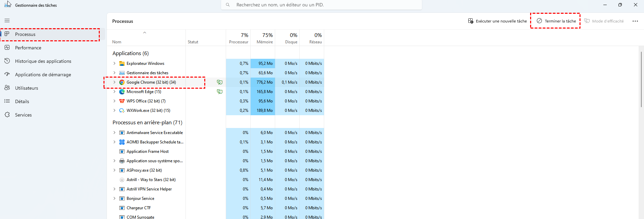
Task: Open the Applications de démarrage tab
Action: [43, 75]
